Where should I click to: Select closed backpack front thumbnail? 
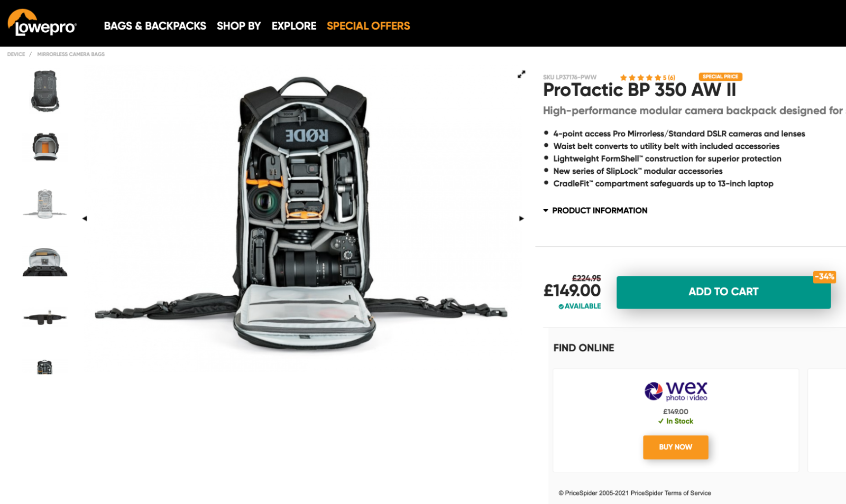coord(45,91)
